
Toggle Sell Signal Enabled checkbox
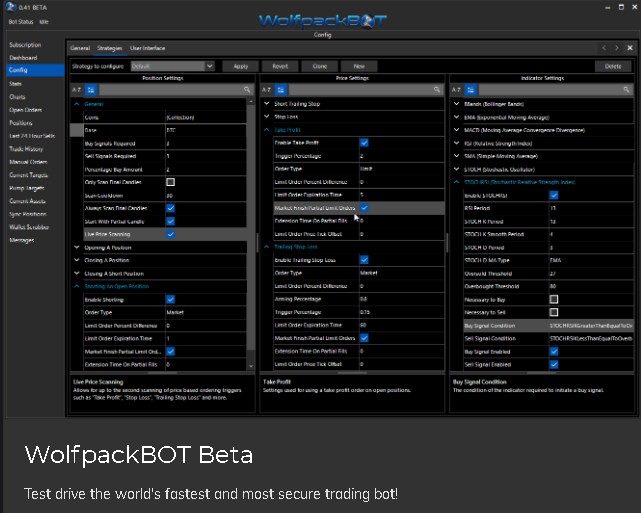click(x=554, y=364)
